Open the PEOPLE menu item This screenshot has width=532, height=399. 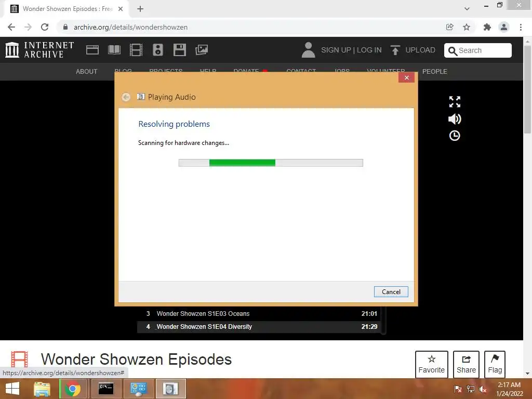[x=435, y=72]
